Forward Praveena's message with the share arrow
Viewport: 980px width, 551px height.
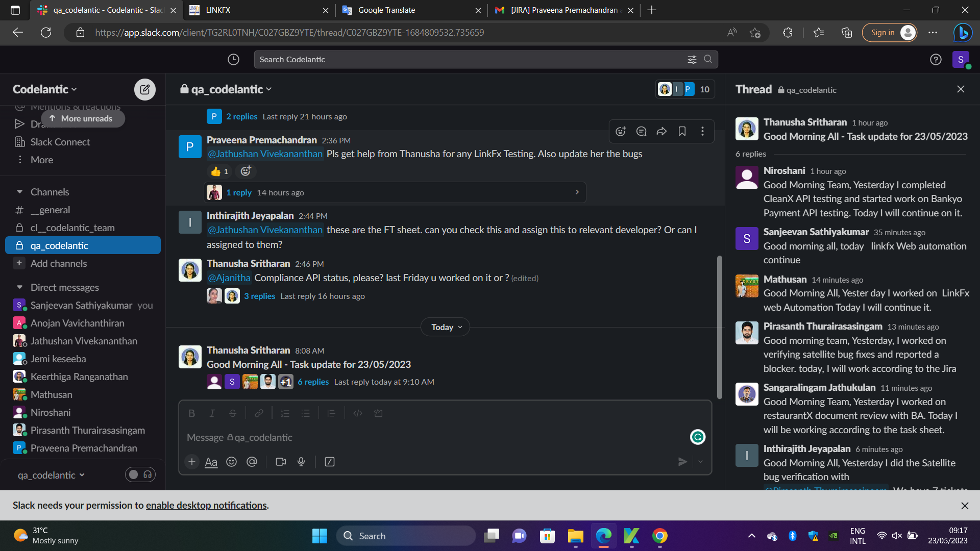(661, 132)
